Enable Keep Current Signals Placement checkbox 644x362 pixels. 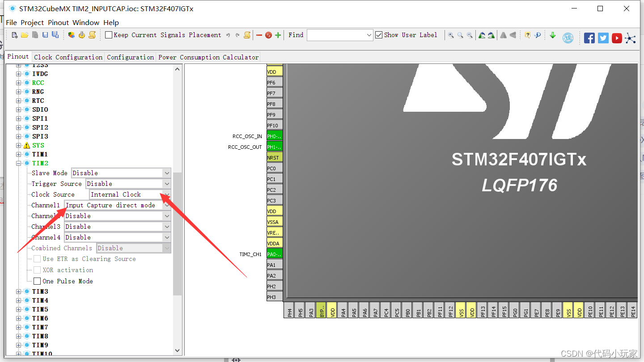click(x=109, y=35)
